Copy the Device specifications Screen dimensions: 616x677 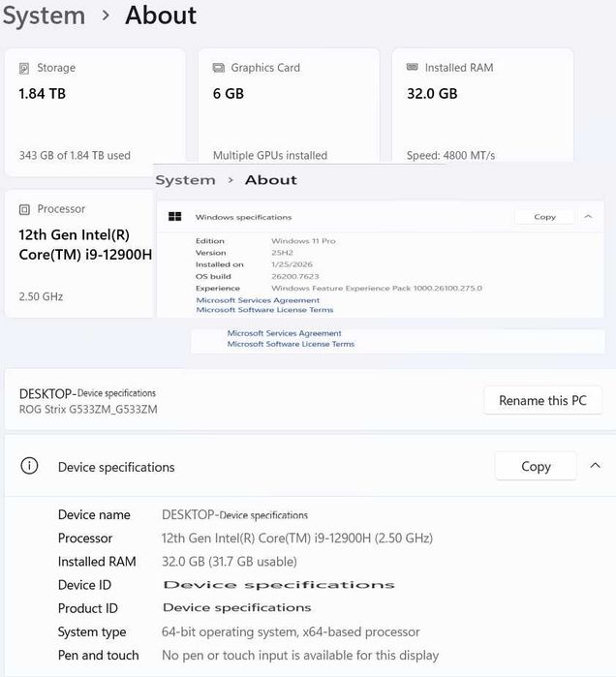[536, 466]
